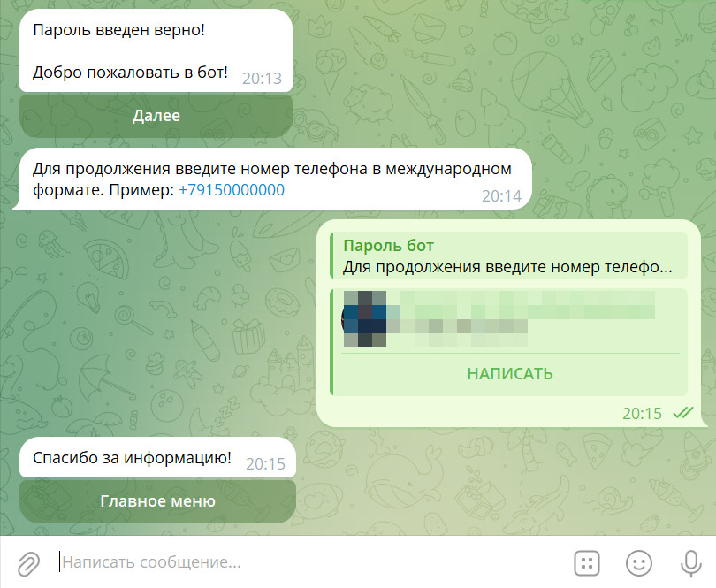Click the Далее bot button

coord(156,116)
